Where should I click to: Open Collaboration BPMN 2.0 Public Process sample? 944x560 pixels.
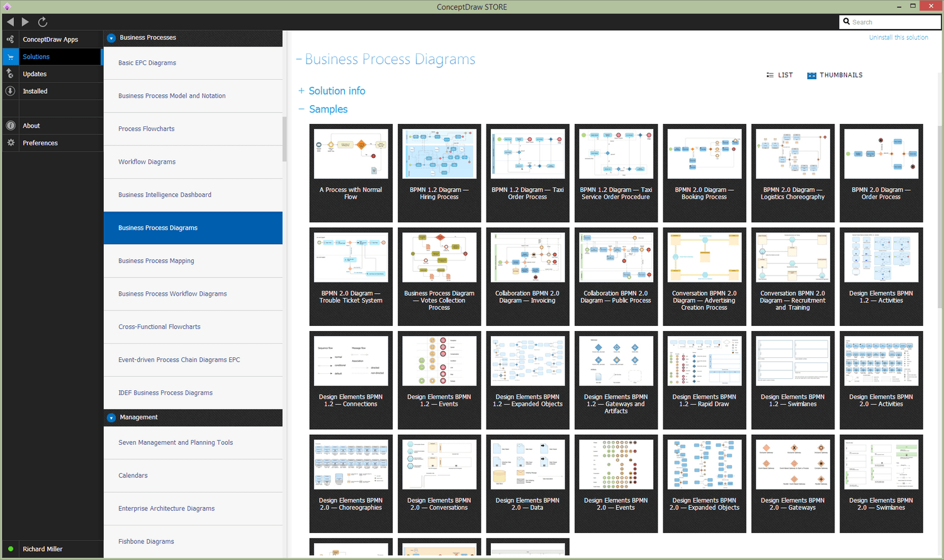click(616, 277)
